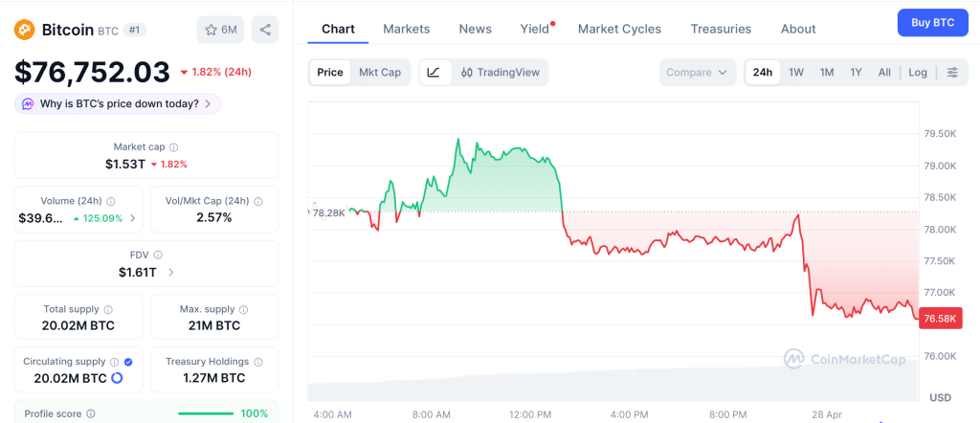Open the Markets tab
Viewport: 980px width, 423px height.
[x=406, y=29]
